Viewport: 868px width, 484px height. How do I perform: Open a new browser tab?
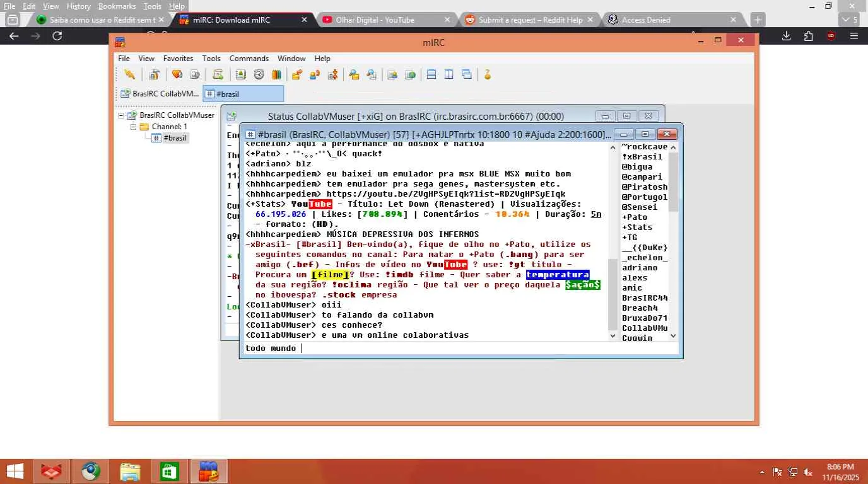click(758, 20)
